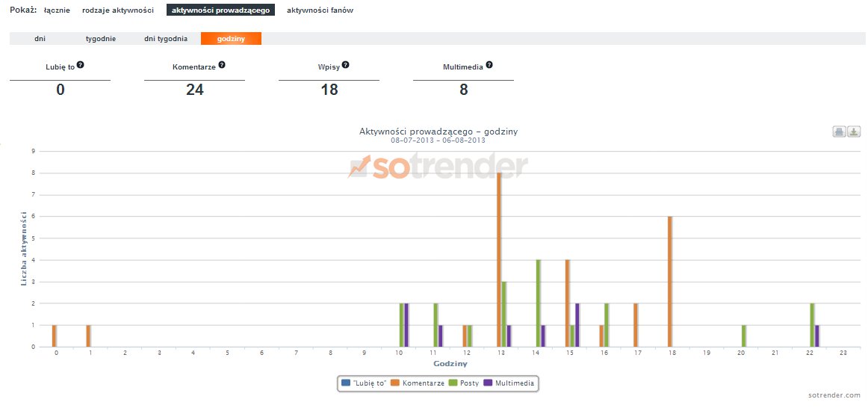Click the print chart icon
Viewport: 868px width, 408px height.
pos(840,132)
